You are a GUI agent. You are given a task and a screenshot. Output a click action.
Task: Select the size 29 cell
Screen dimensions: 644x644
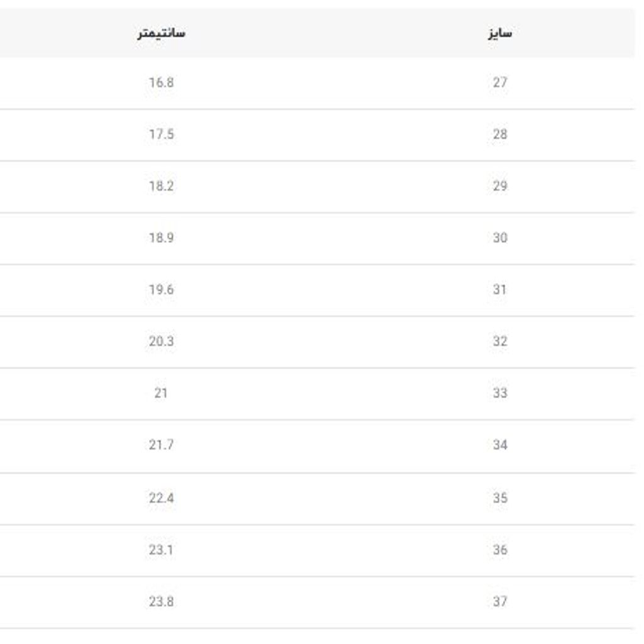point(500,186)
